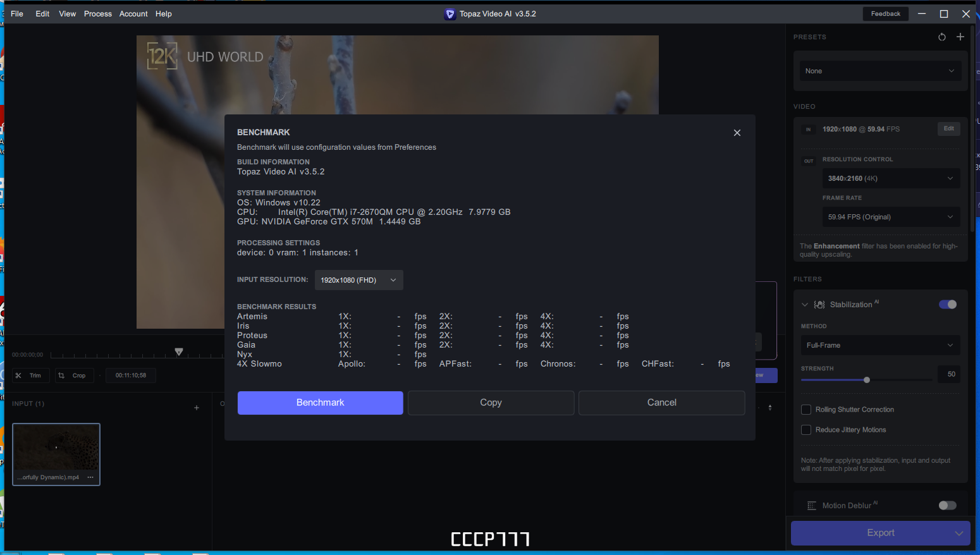Start the Benchmark run

coord(321,403)
